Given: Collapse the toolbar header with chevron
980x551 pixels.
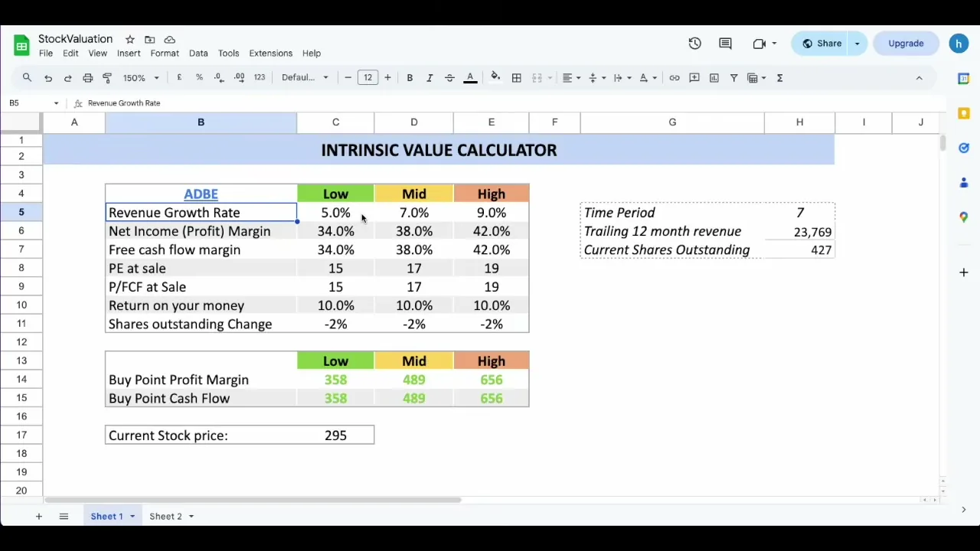Looking at the screenshot, I should (920, 77).
